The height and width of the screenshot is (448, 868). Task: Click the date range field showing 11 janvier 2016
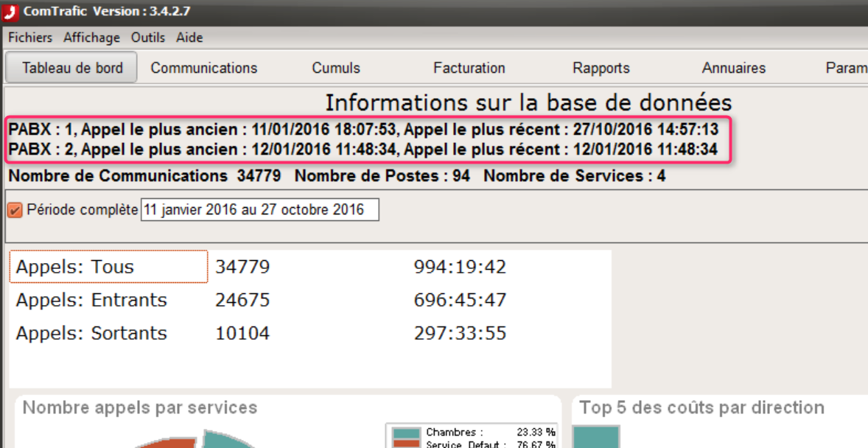(x=259, y=210)
